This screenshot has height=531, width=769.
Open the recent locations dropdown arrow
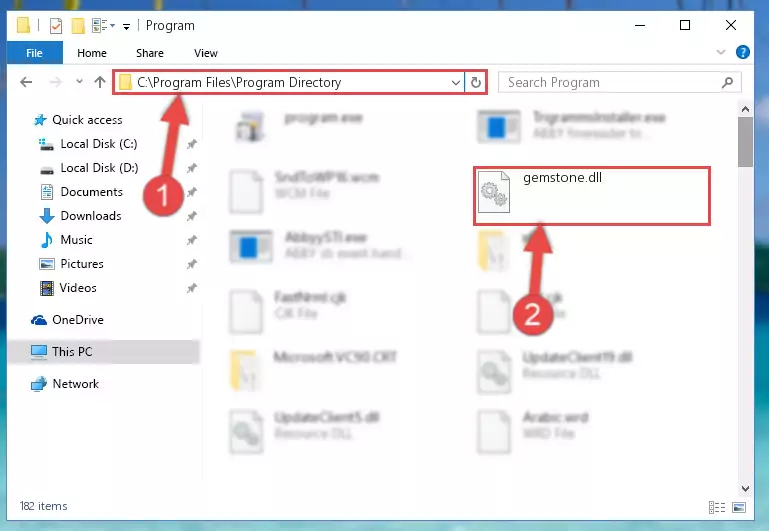79,82
